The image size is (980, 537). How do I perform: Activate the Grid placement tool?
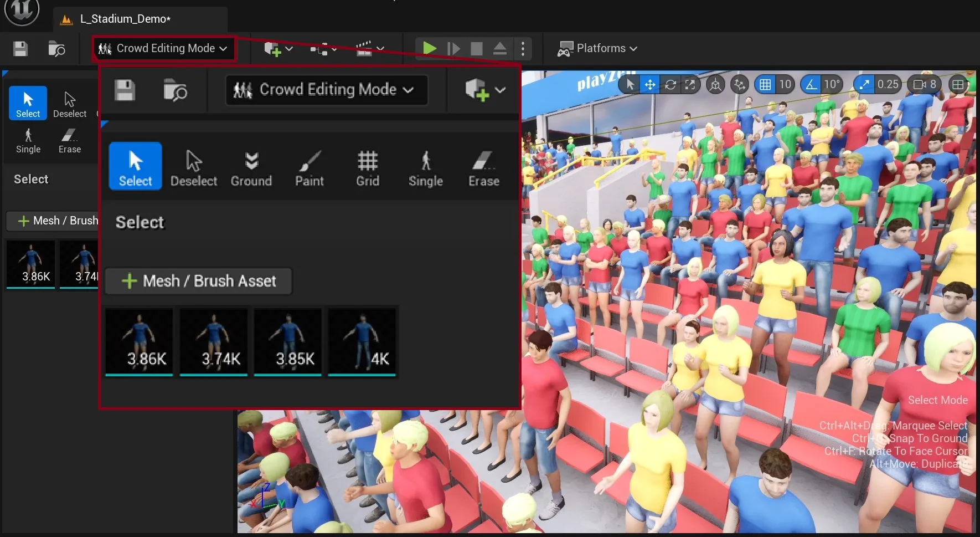[x=367, y=166]
